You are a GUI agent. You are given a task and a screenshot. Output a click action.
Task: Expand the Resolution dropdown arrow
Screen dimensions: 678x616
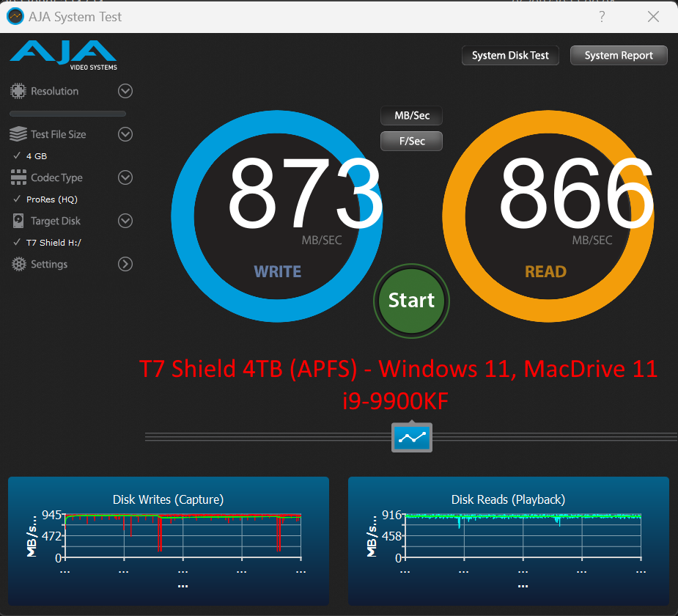125,91
